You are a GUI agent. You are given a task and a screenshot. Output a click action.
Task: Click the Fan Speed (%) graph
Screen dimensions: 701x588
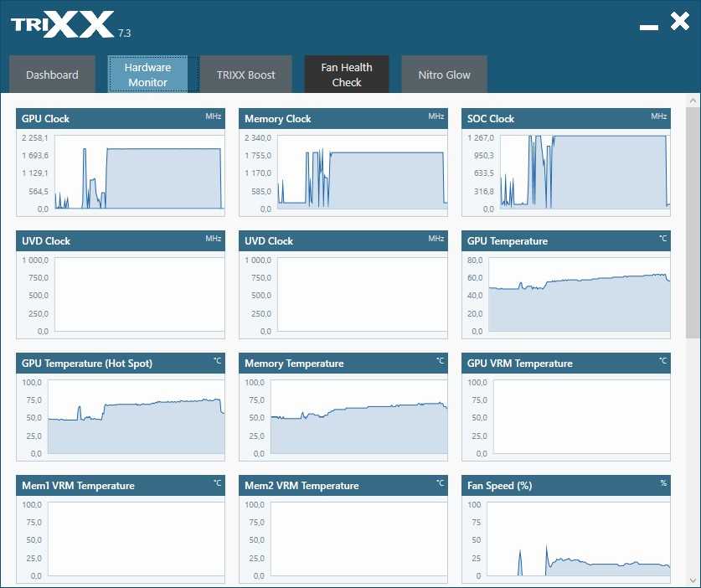tap(579, 539)
